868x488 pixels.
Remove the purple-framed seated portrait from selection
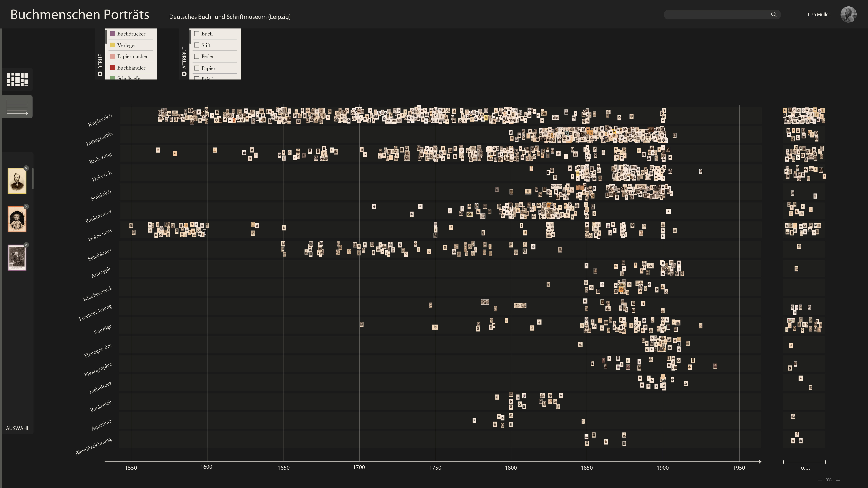(26, 245)
